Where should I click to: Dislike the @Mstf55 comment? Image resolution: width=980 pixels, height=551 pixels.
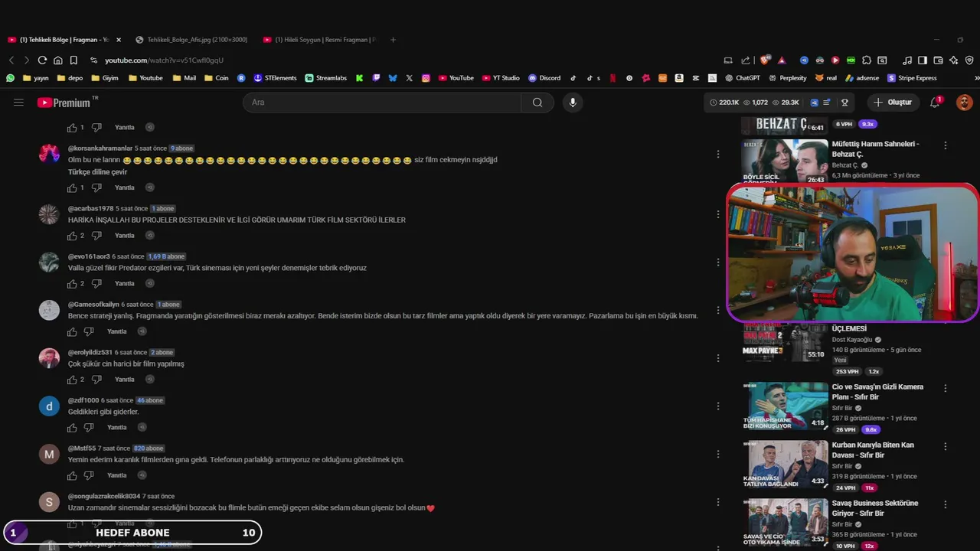(x=89, y=475)
